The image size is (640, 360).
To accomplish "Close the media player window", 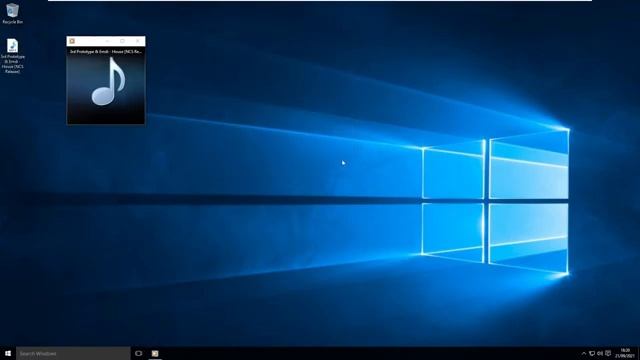I will [138, 41].
